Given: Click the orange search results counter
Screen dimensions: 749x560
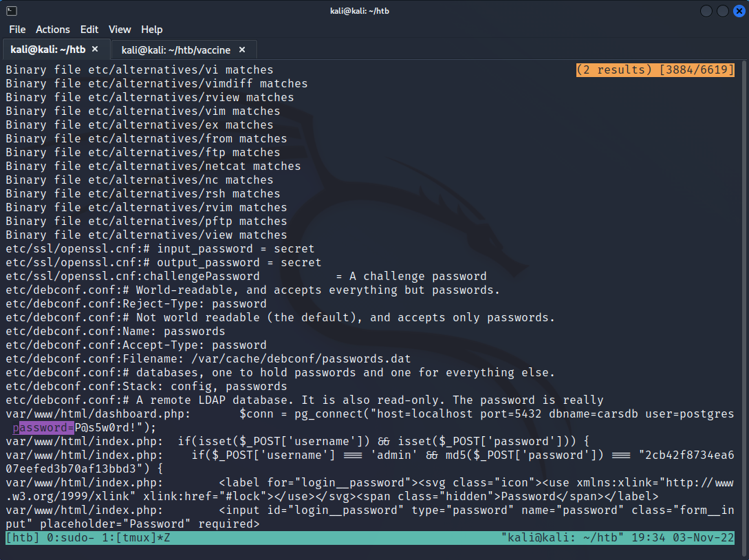Looking at the screenshot, I should coord(655,70).
